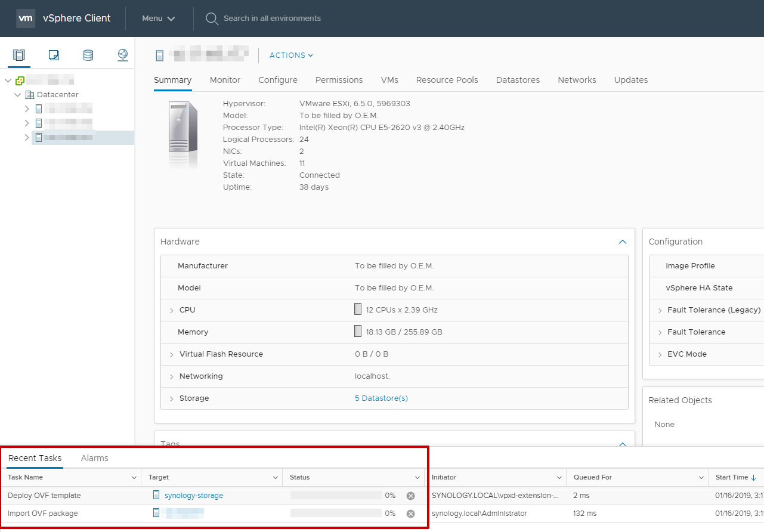Open the 5 Datastore(s) link
The width and height of the screenshot is (764, 532).
click(381, 398)
